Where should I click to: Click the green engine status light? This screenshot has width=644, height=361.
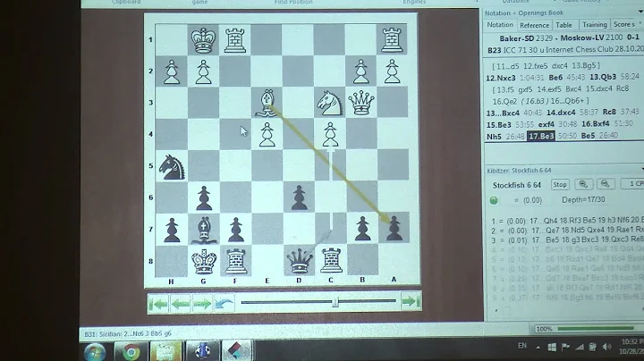(x=494, y=200)
